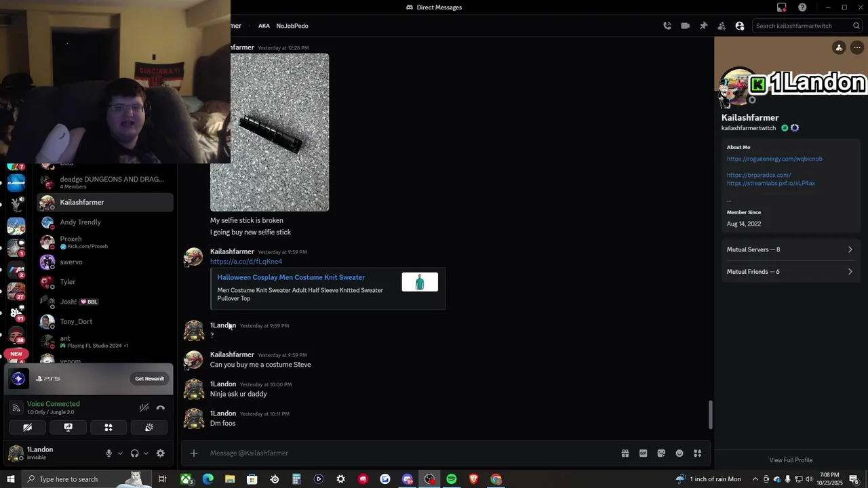Open pinned messages pin icon
The image size is (868, 488).
point(703,26)
